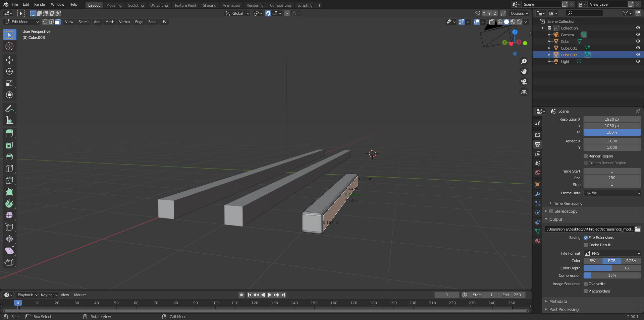
Task: Select the Scale tool
Action: (9, 83)
